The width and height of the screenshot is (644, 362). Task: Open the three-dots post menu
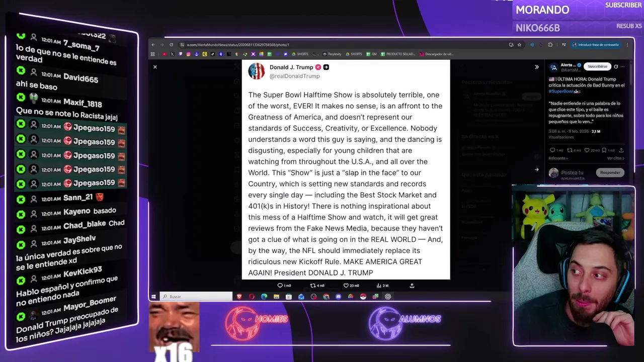623,66
